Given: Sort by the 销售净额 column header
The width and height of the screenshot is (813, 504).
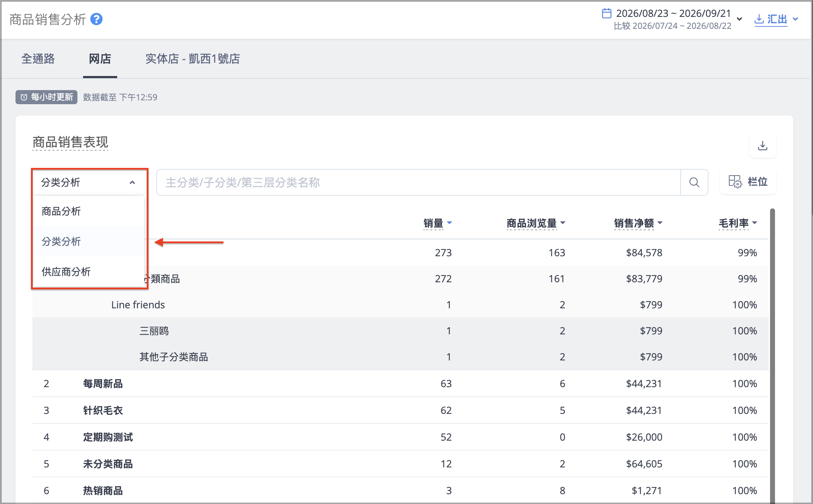Looking at the screenshot, I should [638, 223].
